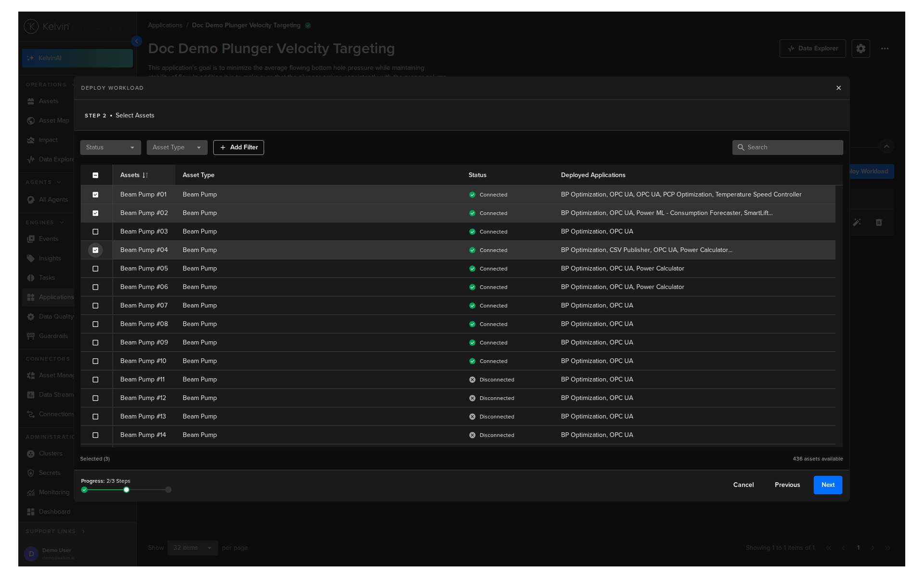Open the three-dots more options menu
The image size is (924, 578).
885,49
